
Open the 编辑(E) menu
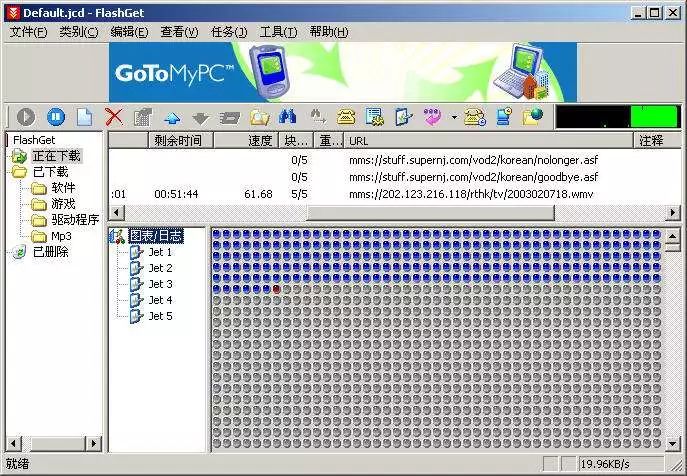[x=129, y=32]
